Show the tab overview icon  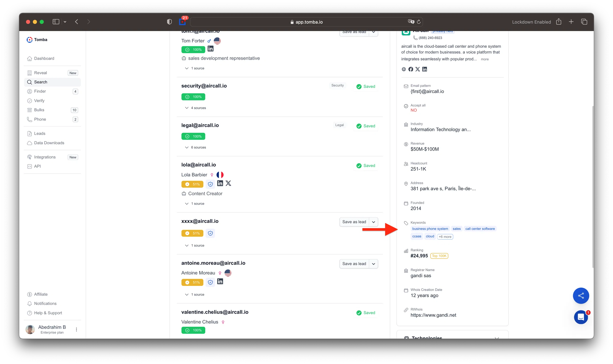[584, 22]
